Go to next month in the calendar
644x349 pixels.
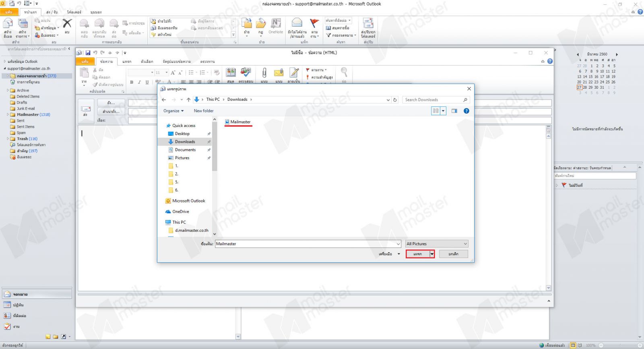pos(616,54)
